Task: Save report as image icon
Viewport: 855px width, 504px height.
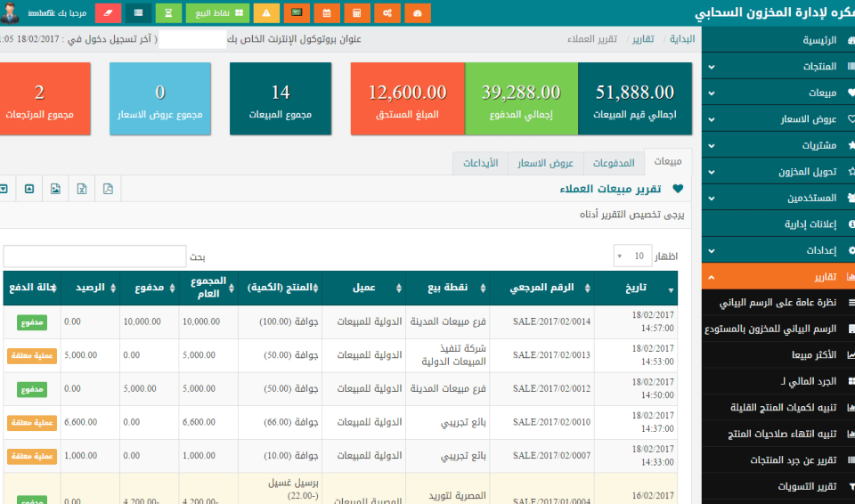Action: (x=55, y=189)
